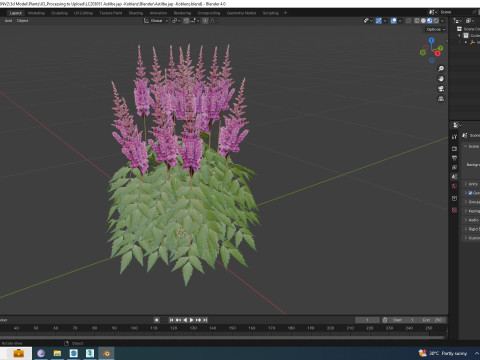This screenshot has height=360, width=480.
Task: Collapse the Scene panel in properties
Action: tap(466, 147)
